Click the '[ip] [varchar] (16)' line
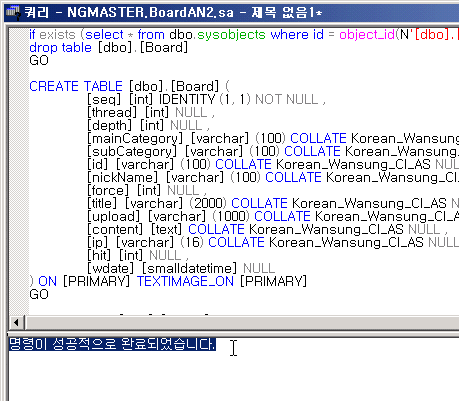The width and height of the screenshot is (459, 401). pyautogui.click(x=273, y=242)
